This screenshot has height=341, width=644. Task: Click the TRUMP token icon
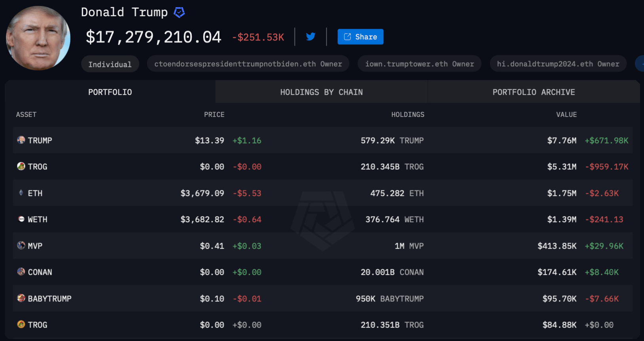pyautogui.click(x=21, y=140)
